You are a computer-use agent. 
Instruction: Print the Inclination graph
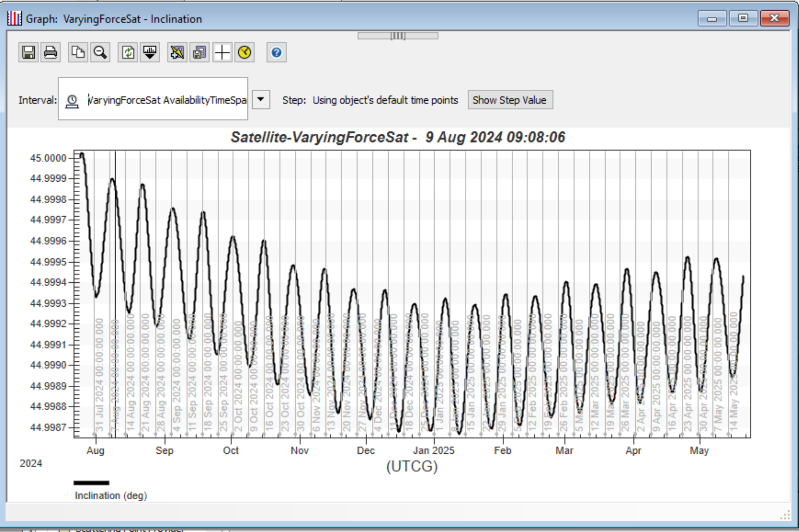pos(50,53)
